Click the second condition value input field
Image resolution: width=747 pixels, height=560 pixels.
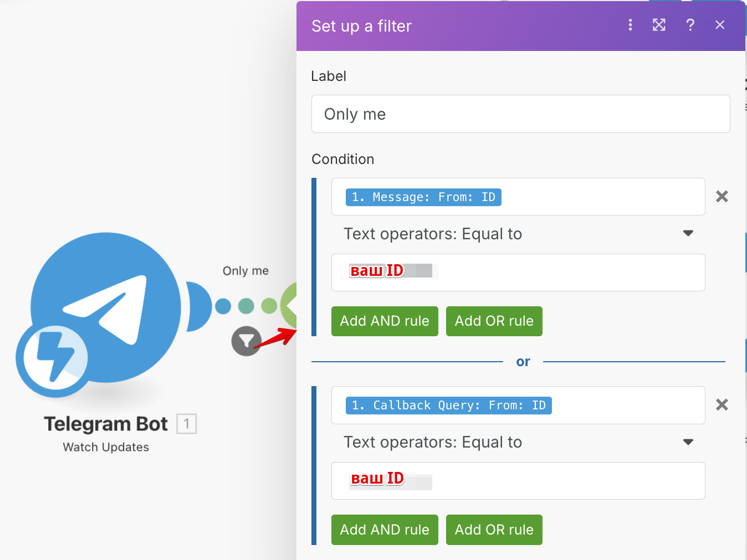554,481
